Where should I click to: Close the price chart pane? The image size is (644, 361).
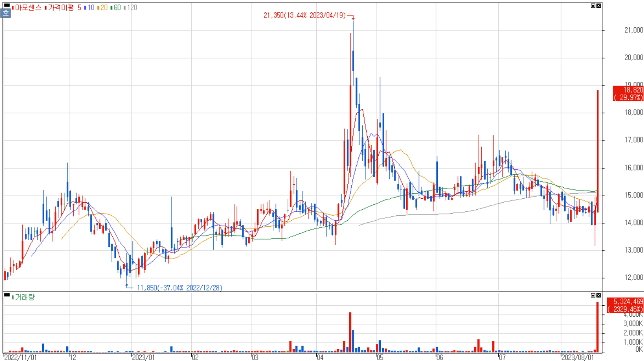(x=598, y=6)
